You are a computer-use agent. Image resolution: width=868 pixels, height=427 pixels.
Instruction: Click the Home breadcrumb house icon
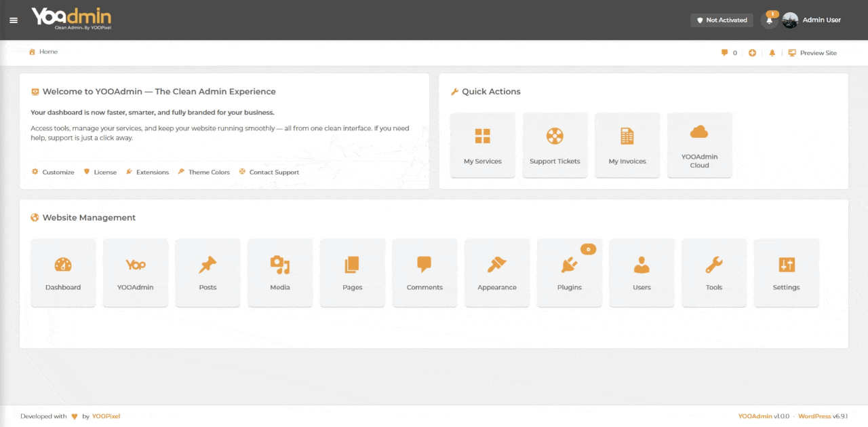pos(32,52)
